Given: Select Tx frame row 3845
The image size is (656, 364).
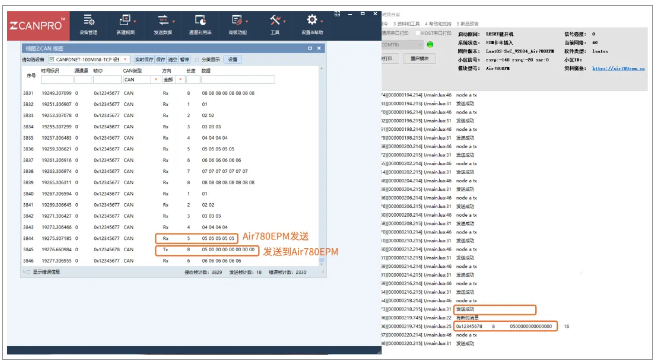Looking at the screenshot, I should click(169, 249).
